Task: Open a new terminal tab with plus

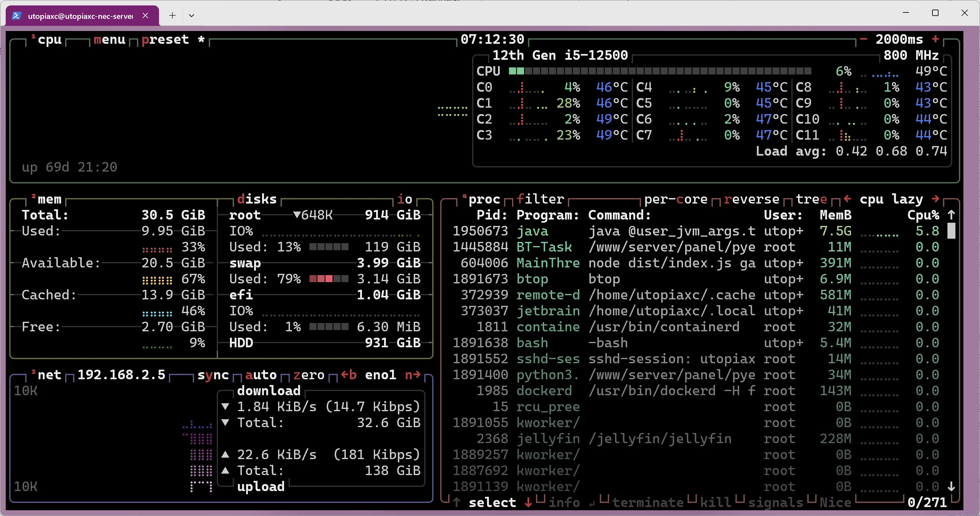Action: coord(172,15)
